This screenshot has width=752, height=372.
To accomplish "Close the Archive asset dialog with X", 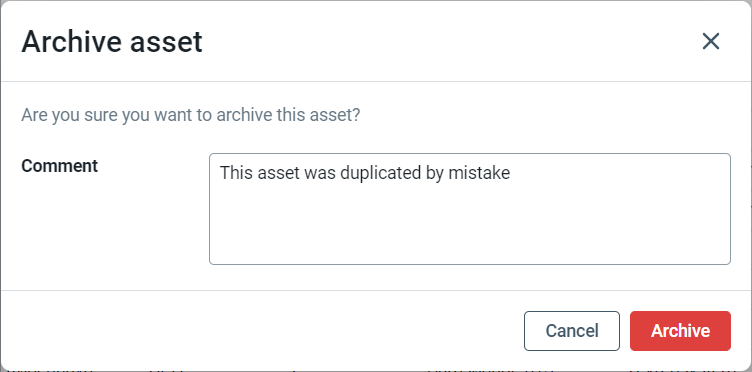I will pyautogui.click(x=711, y=41).
